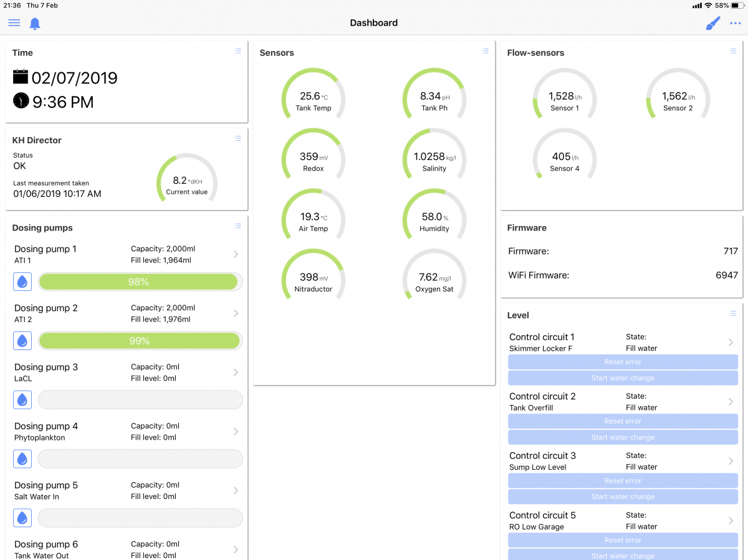Viewport: 748px width, 560px height.
Task: Reset error for Control circuit 3
Action: (623, 481)
